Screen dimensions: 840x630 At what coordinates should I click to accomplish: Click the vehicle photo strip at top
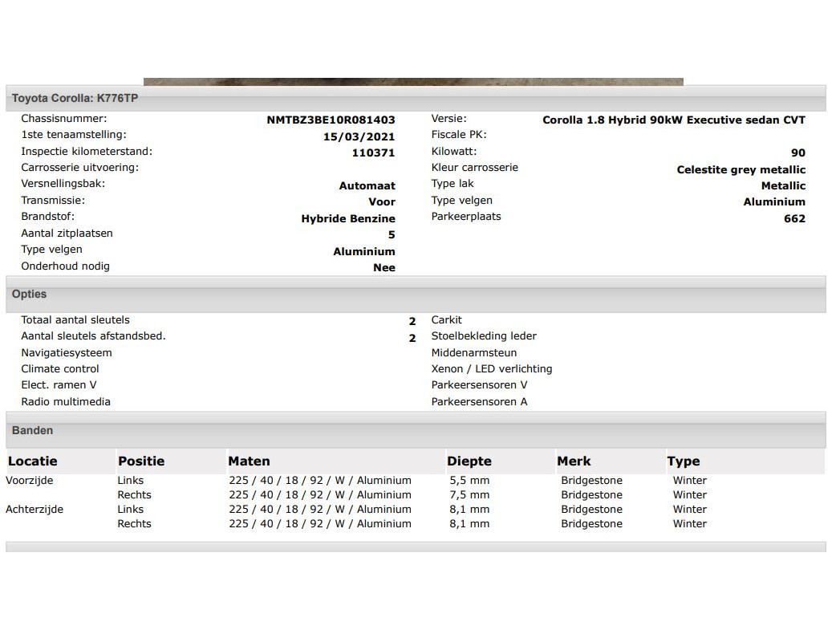[x=413, y=82]
